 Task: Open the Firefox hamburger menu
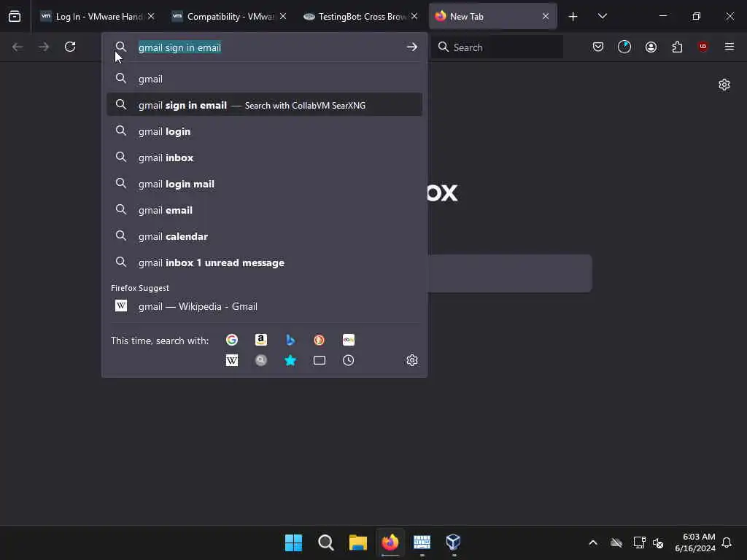(x=729, y=47)
